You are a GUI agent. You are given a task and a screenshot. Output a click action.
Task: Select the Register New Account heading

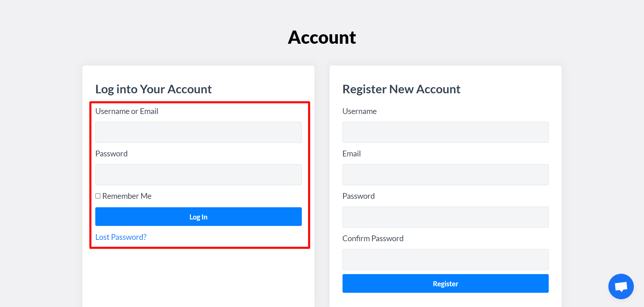pos(401,89)
